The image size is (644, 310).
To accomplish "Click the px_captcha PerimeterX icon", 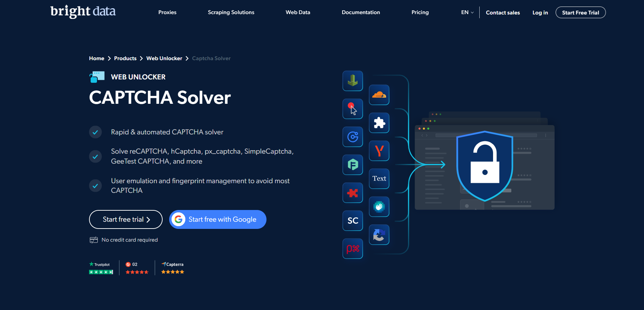I will 353,248.
